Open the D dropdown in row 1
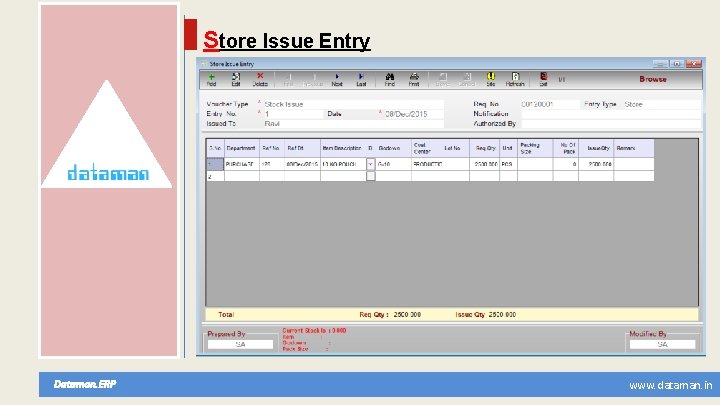The height and width of the screenshot is (405, 720). click(370, 164)
